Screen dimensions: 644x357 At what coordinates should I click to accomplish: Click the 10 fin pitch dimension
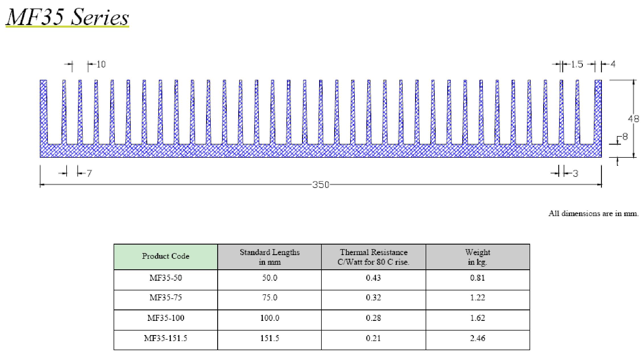[x=101, y=65]
